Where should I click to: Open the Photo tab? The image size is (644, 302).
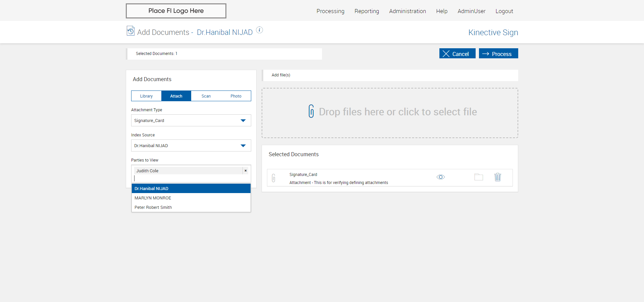[x=236, y=96]
